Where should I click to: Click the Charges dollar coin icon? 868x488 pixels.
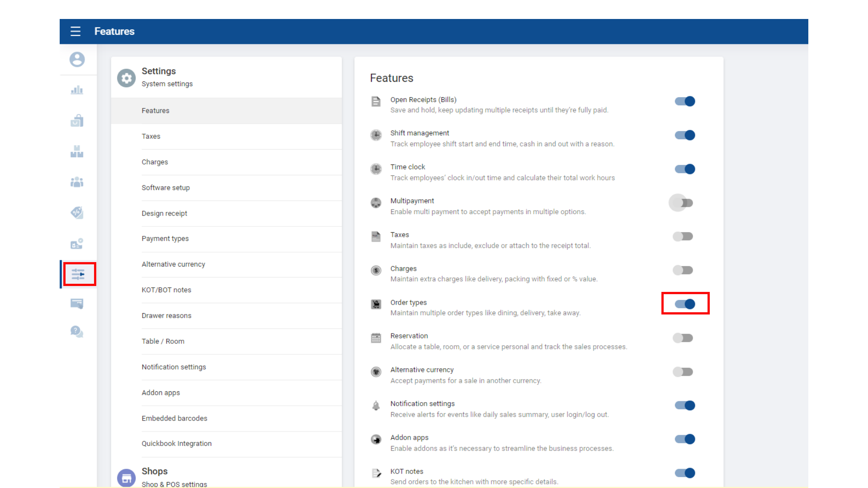click(x=376, y=270)
